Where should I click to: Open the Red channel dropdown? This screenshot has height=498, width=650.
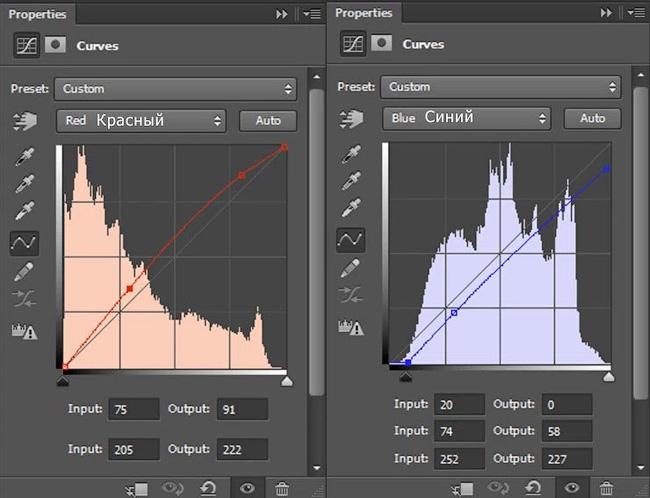(x=141, y=121)
